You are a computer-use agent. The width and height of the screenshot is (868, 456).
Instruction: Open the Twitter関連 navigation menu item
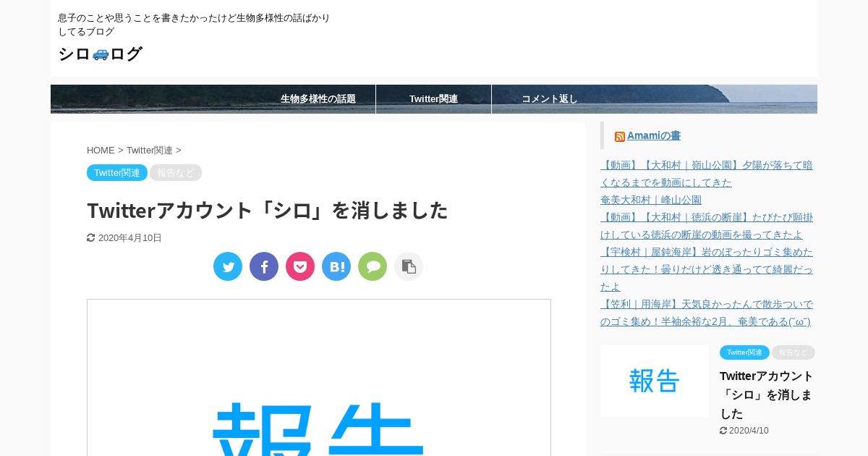pos(433,99)
